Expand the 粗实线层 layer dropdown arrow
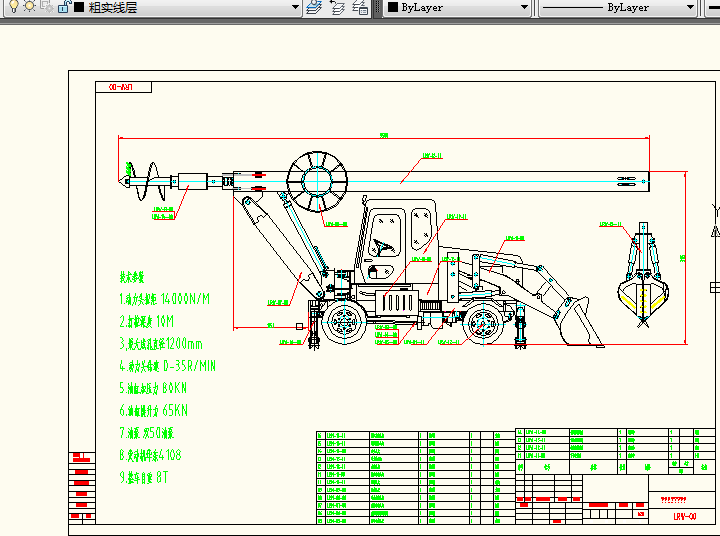 coord(294,7)
